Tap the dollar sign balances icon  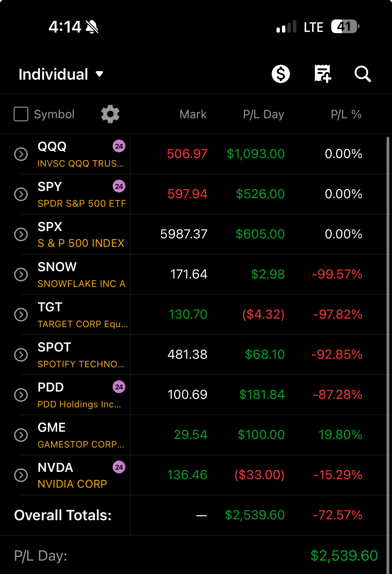pos(280,74)
